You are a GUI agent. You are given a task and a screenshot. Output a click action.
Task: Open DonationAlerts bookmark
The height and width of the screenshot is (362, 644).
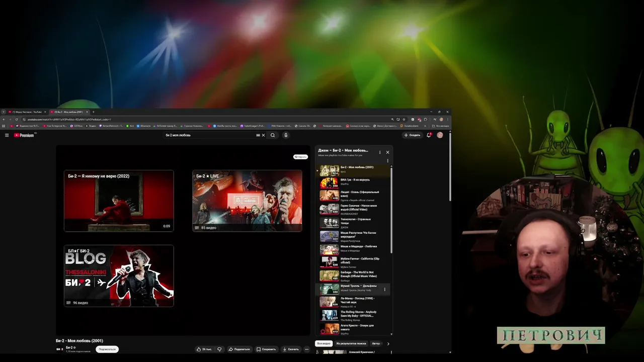410,126
